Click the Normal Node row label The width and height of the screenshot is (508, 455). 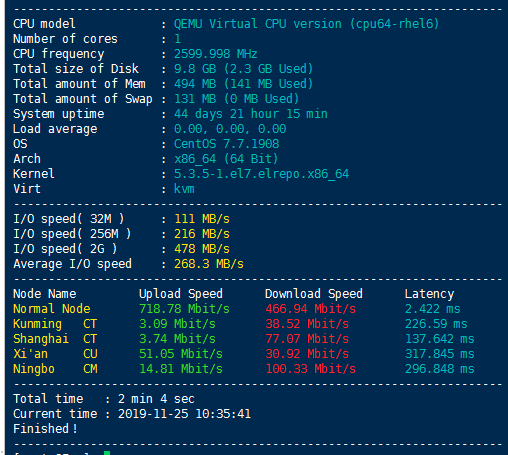(52, 309)
